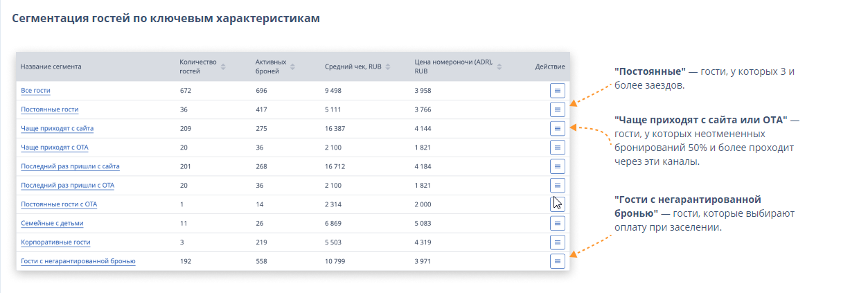
Task: Click average check value 6 869
Action: pyautogui.click(x=333, y=223)
